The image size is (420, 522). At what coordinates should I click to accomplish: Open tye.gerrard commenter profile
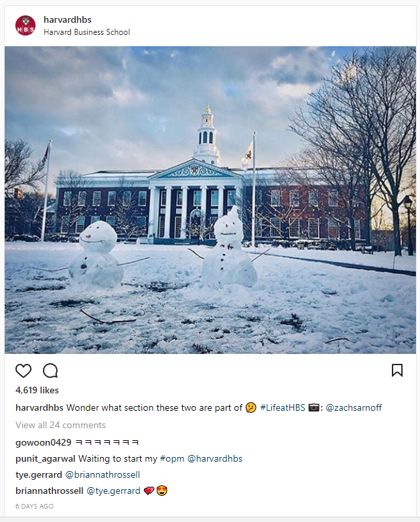pos(38,474)
